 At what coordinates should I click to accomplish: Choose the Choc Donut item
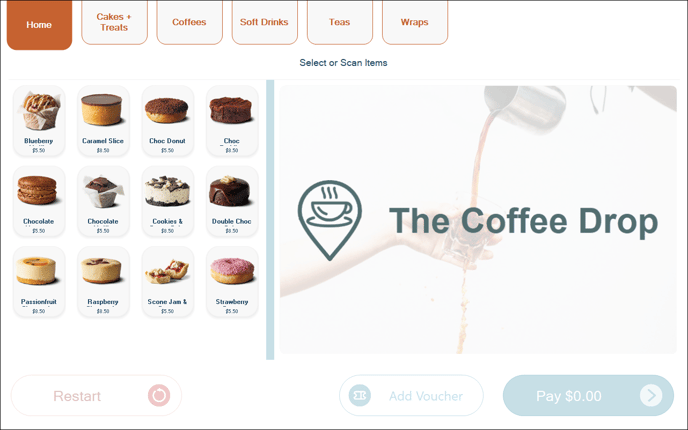(168, 121)
